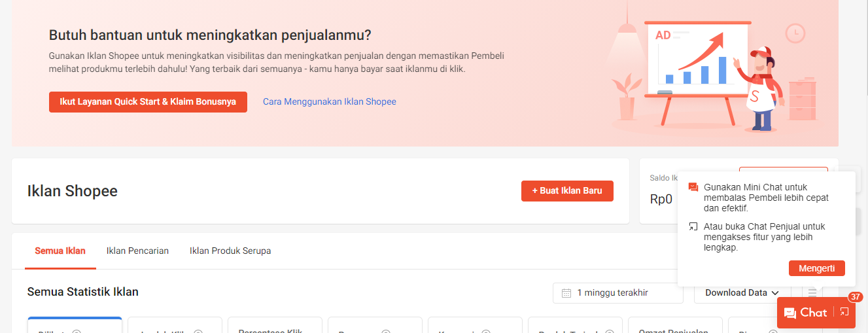Select the Semua Iklan tab
The width and height of the screenshot is (868, 333).
click(x=60, y=251)
